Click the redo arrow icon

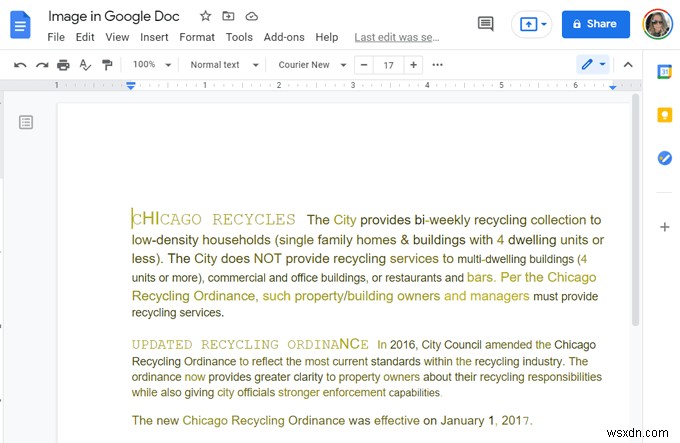click(x=42, y=65)
